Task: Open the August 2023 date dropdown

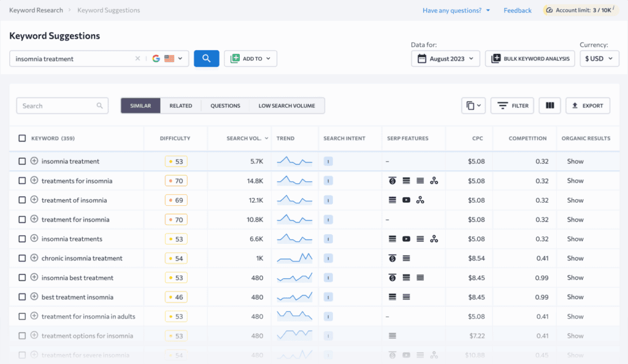Action: click(x=445, y=59)
